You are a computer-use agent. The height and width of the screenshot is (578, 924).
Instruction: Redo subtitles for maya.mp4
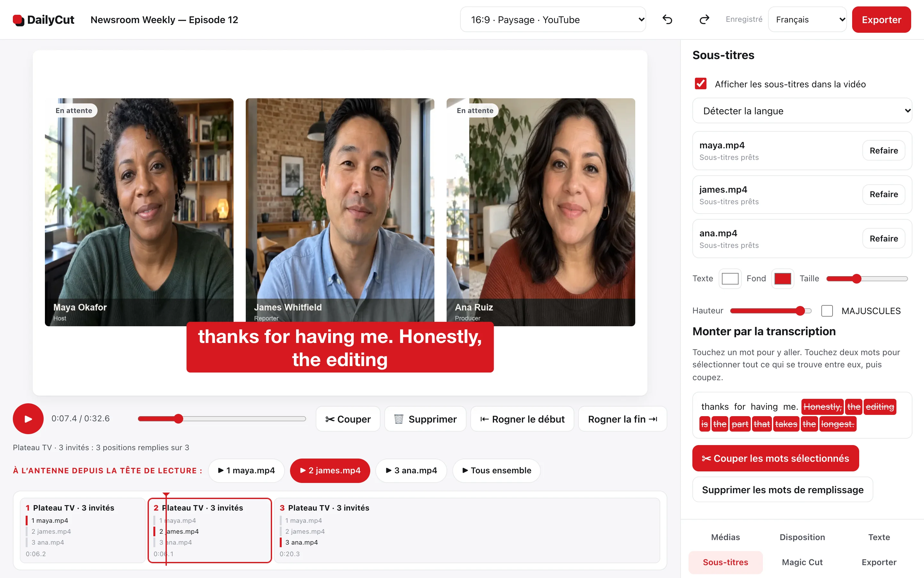point(884,151)
